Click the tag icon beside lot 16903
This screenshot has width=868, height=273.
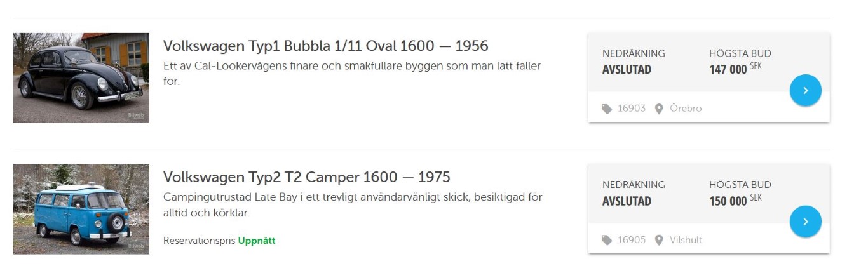click(607, 109)
